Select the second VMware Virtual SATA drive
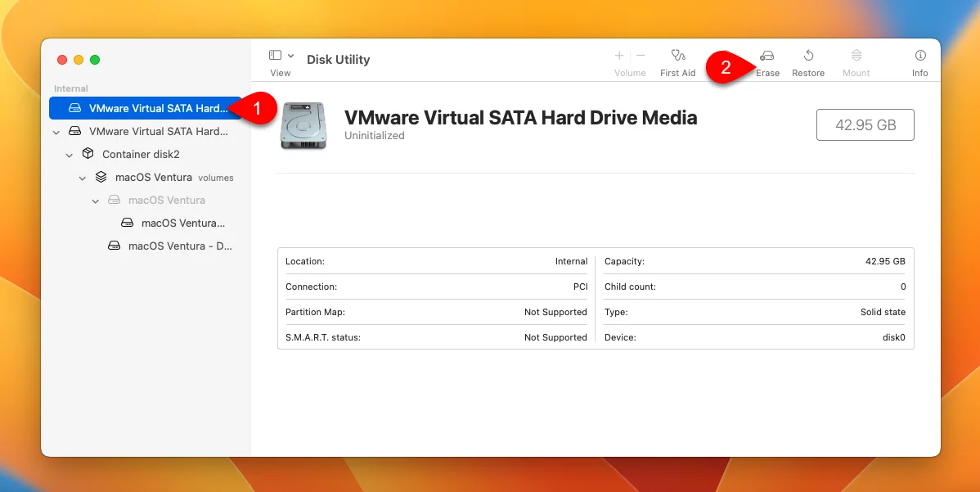This screenshot has height=492, width=980. pos(145,131)
